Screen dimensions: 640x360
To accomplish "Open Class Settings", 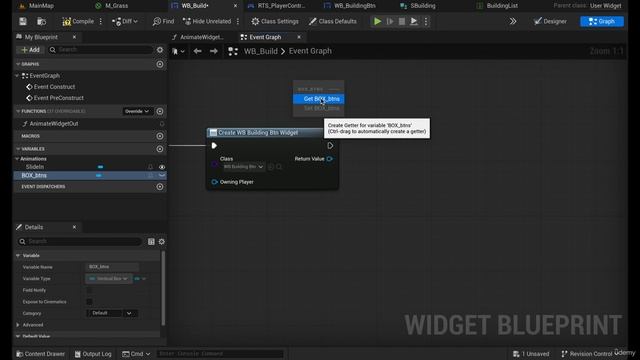I will point(275,21).
